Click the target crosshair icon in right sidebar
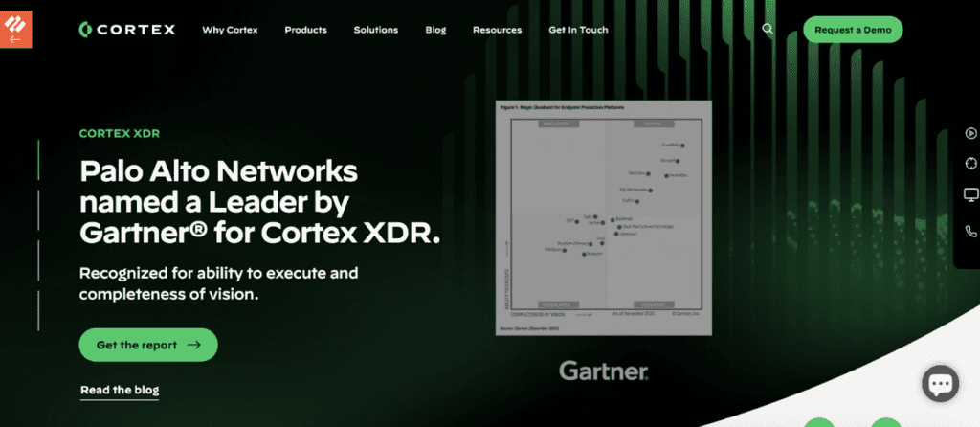Viewport: 980px width, 427px height. [x=970, y=163]
